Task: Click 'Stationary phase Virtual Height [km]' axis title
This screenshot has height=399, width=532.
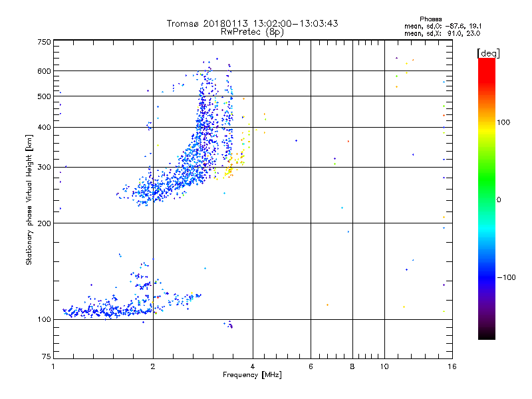Action: pyautogui.click(x=29, y=200)
